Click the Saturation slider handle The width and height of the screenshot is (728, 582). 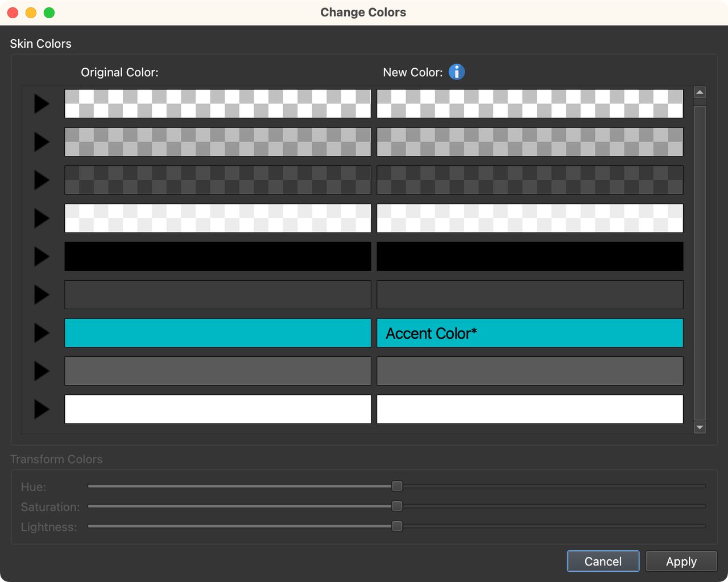point(397,506)
